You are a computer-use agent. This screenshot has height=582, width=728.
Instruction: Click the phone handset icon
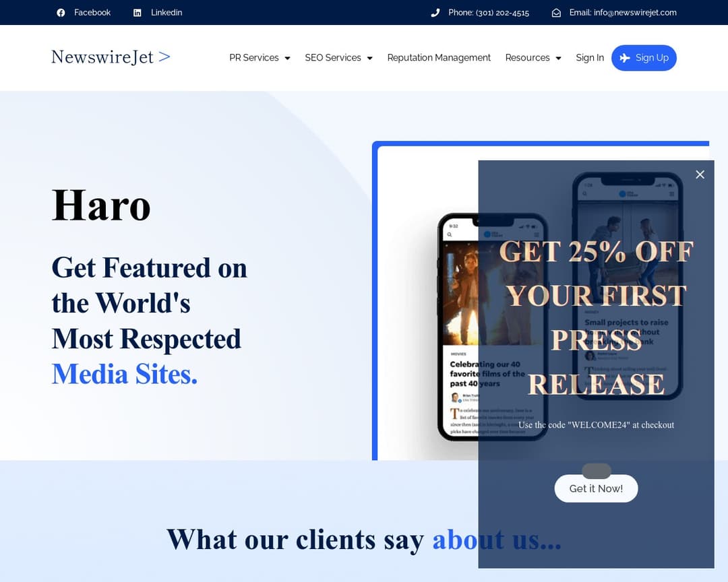pyautogui.click(x=435, y=13)
